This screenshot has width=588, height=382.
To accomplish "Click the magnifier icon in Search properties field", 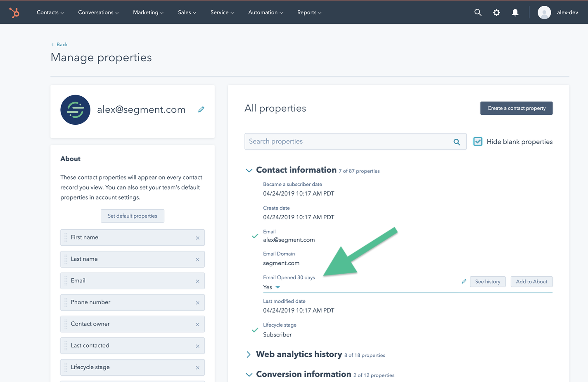I will (457, 141).
